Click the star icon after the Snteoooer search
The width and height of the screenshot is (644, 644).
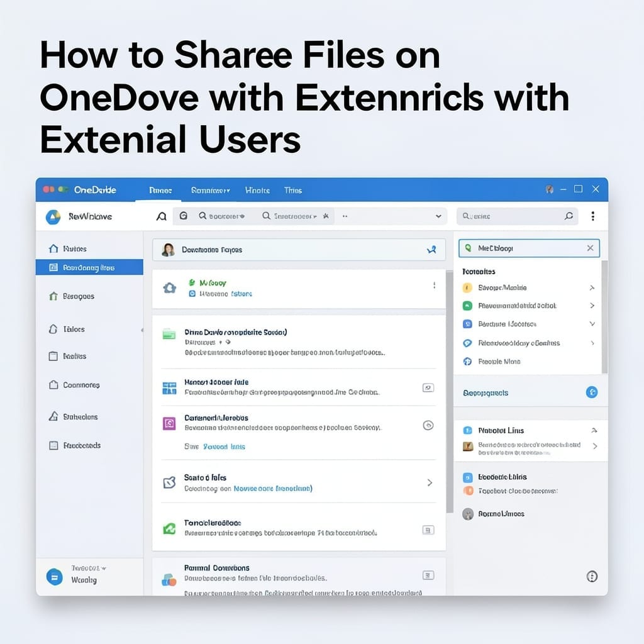(x=326, y=216)
